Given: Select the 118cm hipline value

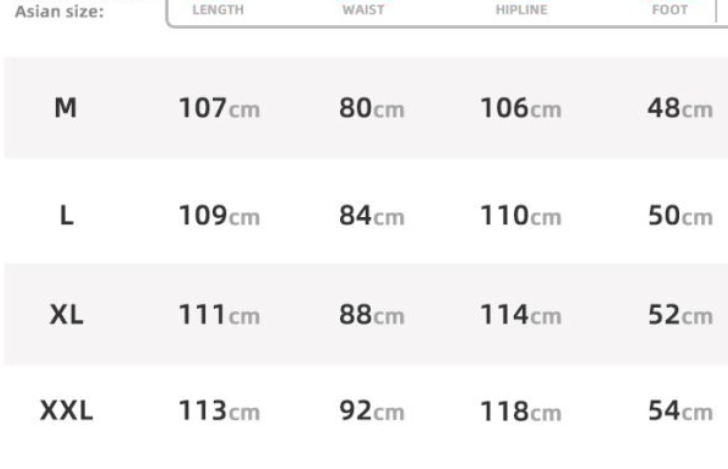Looking at the screenshot, I should [520, 411].
